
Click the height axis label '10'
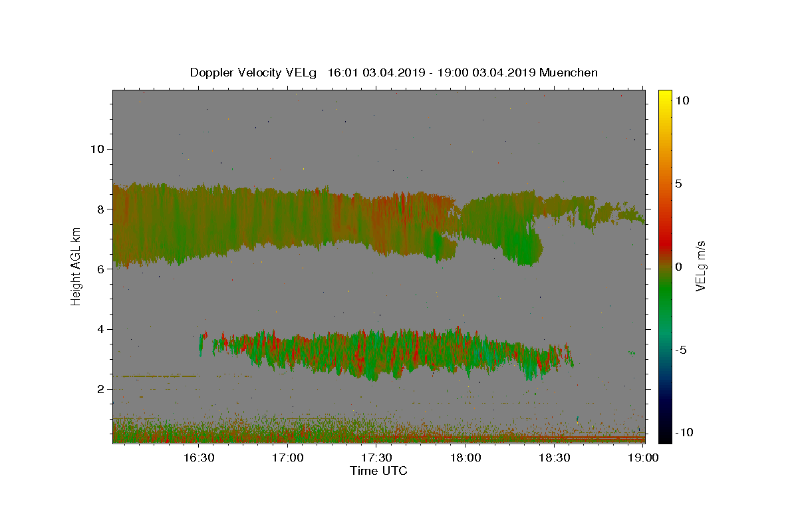[97, 149]
